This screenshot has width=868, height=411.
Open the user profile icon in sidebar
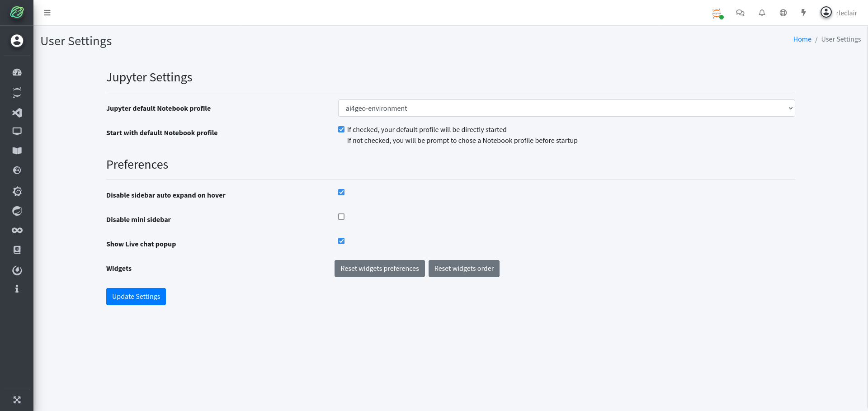tap(17, 41)
